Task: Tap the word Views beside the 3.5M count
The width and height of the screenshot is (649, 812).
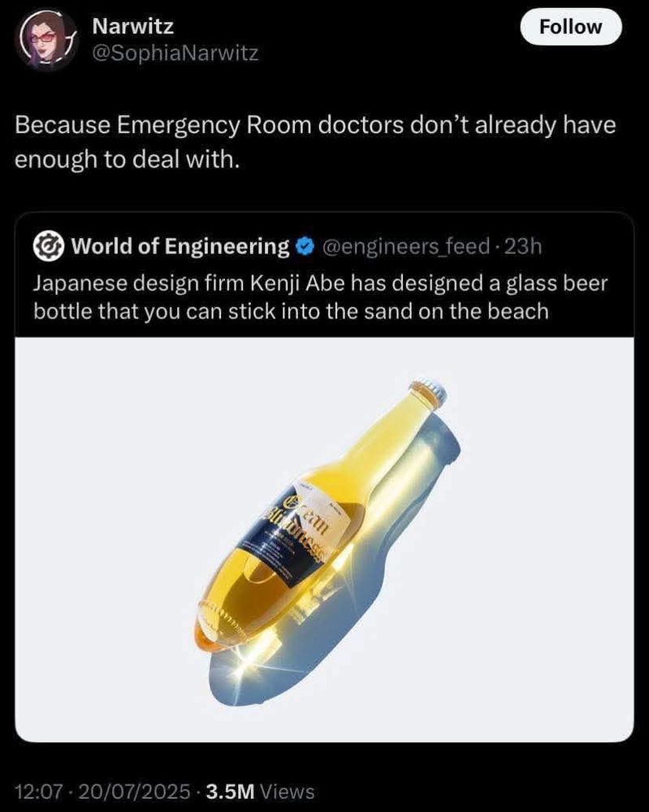Action: (x=288, y=791)
